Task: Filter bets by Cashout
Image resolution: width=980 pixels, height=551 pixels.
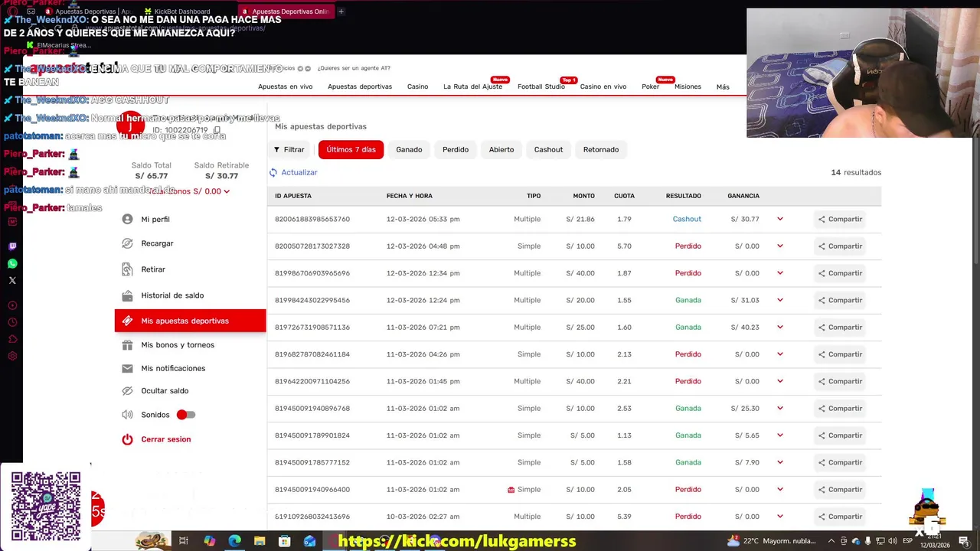Action: [x=548, y=149]
